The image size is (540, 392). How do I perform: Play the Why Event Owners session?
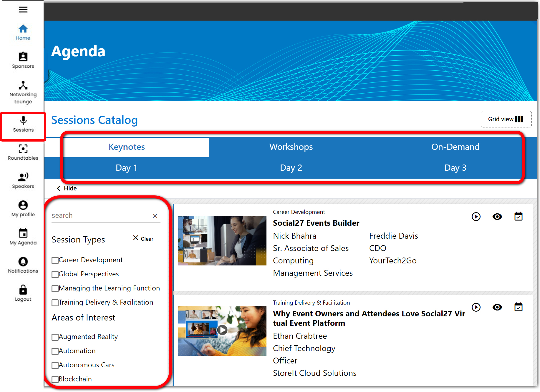click(x=476, y=307)
